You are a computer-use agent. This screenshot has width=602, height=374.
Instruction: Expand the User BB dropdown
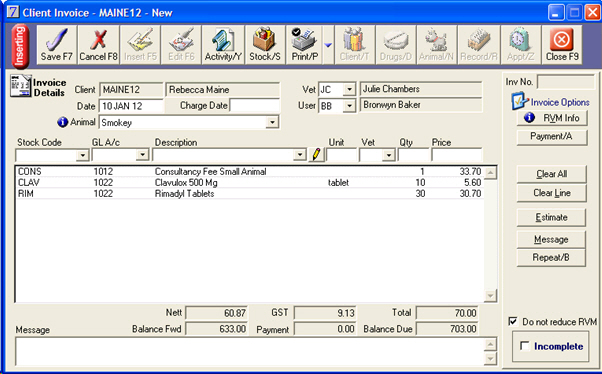pos(349,106)
